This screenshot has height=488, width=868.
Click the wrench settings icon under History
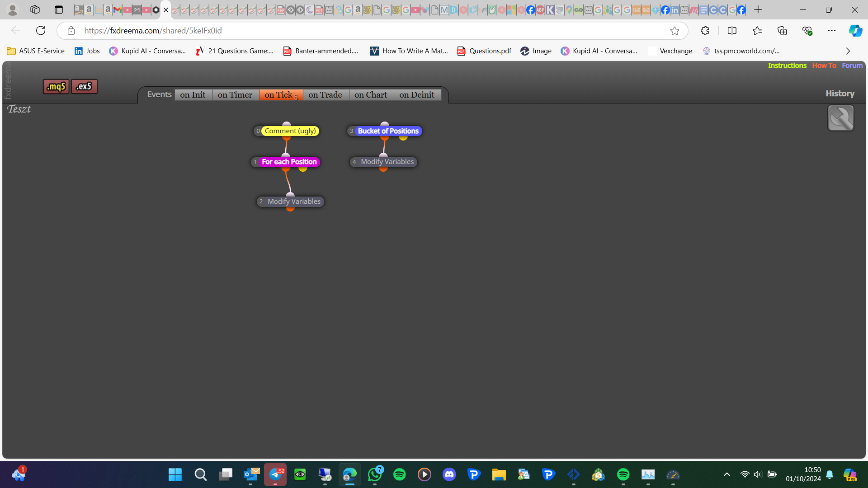point(840,118)
